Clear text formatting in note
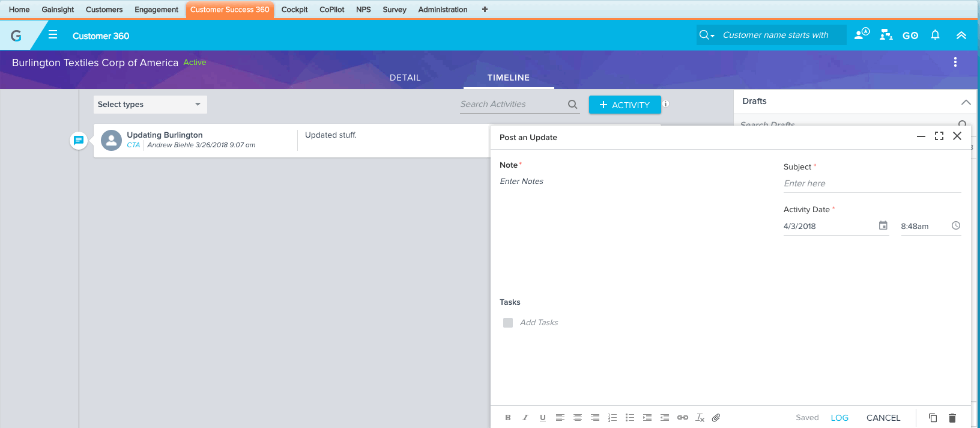The height and width of the screenshot is (428, 980). pyautogui.click(x=700, y=418)
